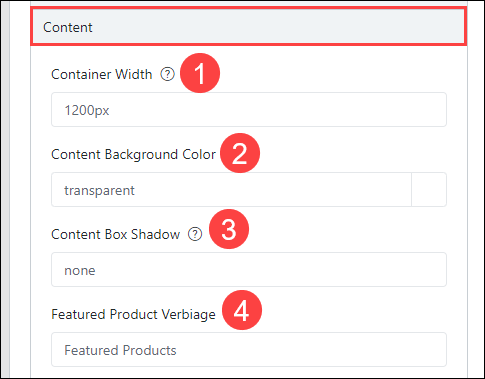The height and width of the screenshot is (379, 485).
Task: Click the Featured Products placeholder text
Action: pos(120,350)
